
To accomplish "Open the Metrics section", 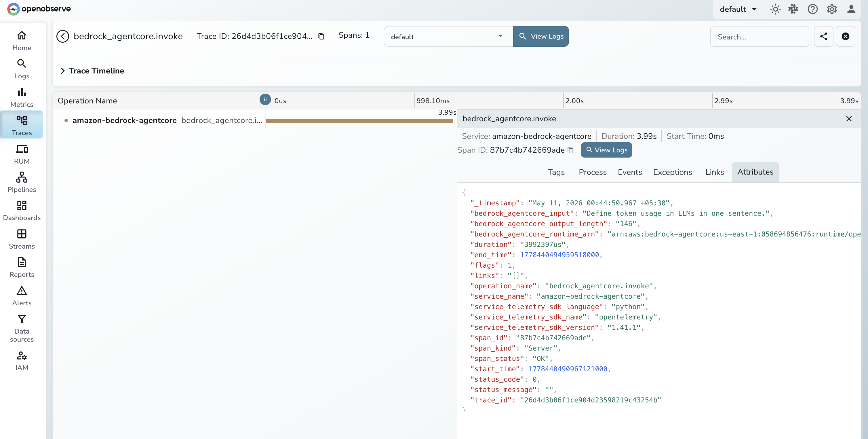I will pos(22,97).
